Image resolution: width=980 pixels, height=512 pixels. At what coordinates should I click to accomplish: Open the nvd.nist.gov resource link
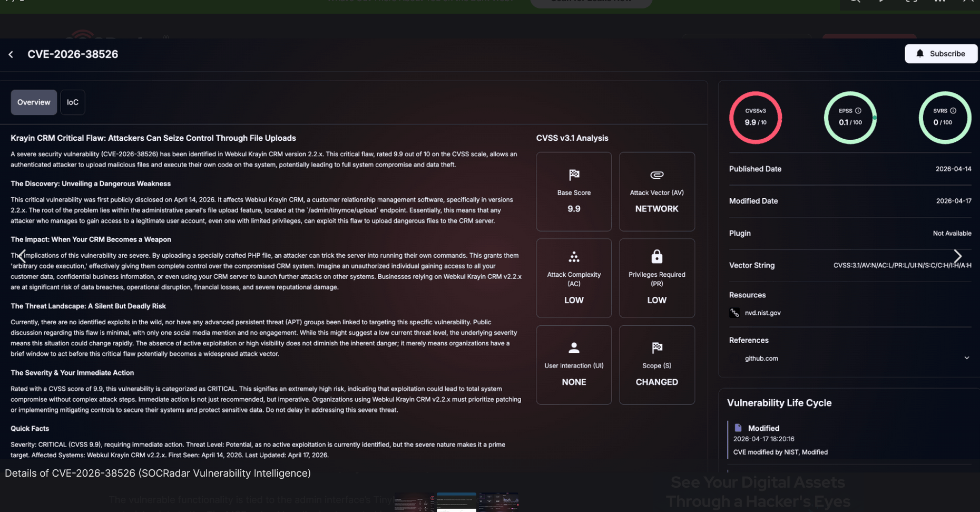762,313
